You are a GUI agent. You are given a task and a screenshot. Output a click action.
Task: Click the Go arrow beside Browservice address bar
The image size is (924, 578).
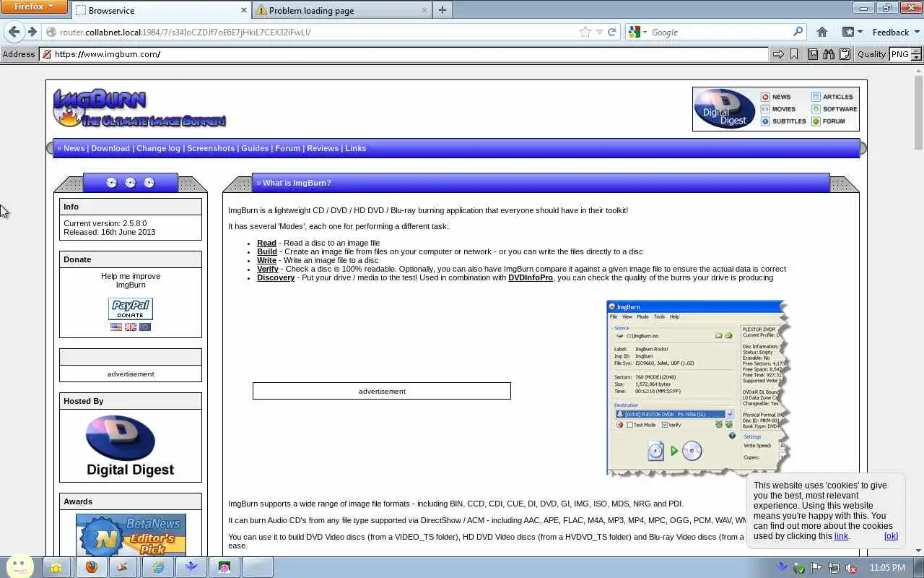(778, 54)
